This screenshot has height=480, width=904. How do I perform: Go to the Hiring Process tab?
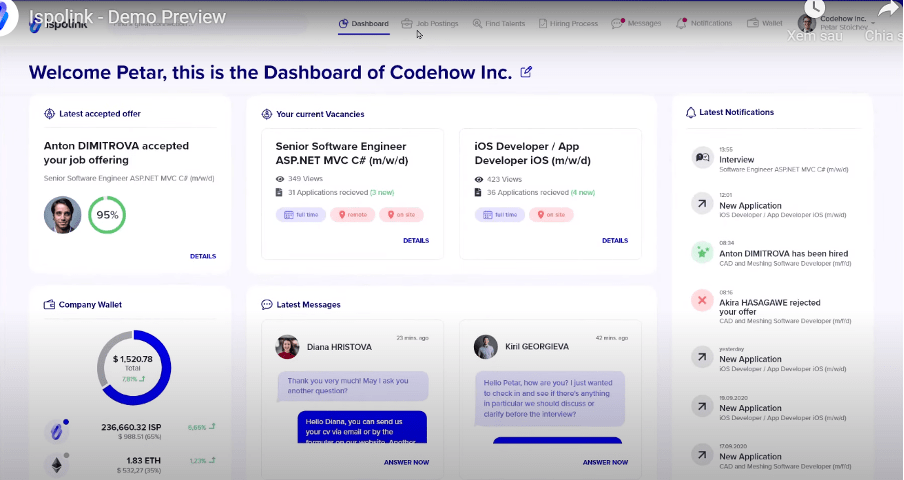(x=568, y=23)
